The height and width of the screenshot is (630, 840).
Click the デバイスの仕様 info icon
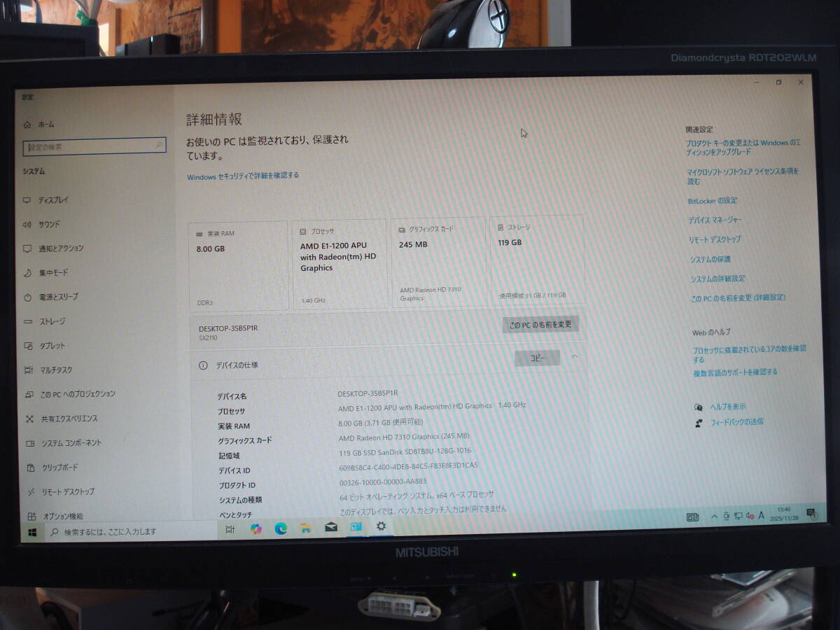pyautogui.click(x=204, y=365)
